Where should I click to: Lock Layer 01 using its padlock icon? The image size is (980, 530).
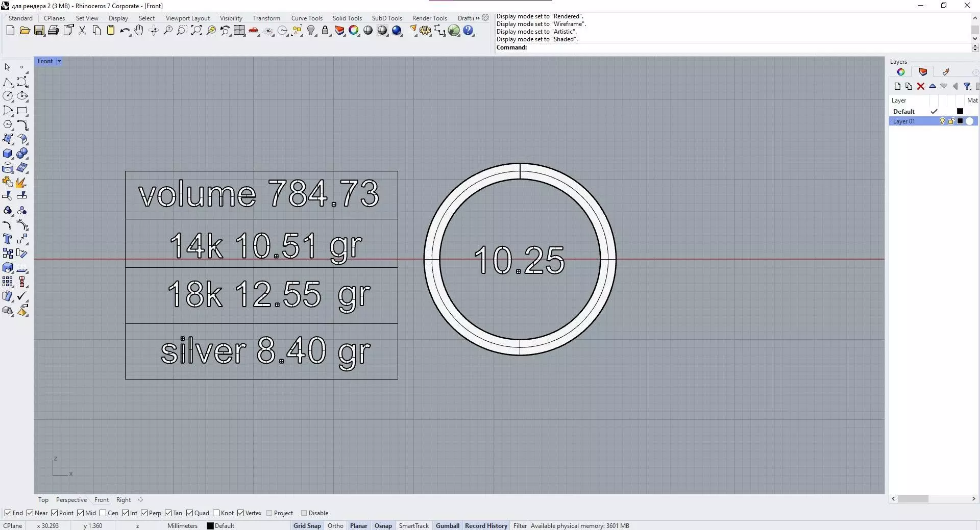pyautogui.click(x=951, y=121)
